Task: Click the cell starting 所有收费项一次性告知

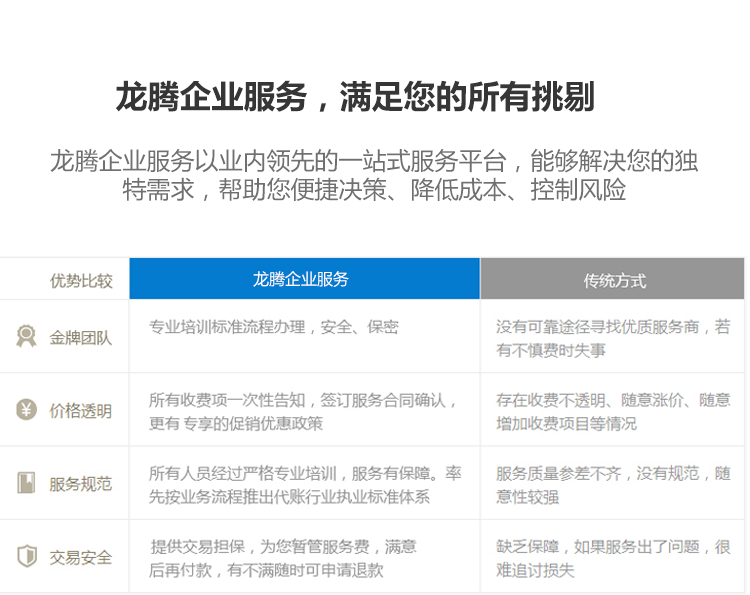Action: (x=304, y=411)
